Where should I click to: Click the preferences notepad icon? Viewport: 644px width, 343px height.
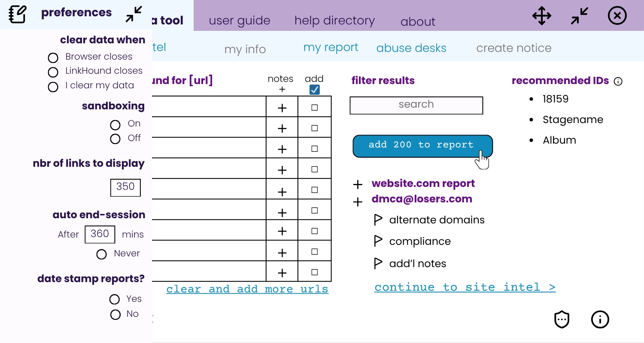[18, 14]
